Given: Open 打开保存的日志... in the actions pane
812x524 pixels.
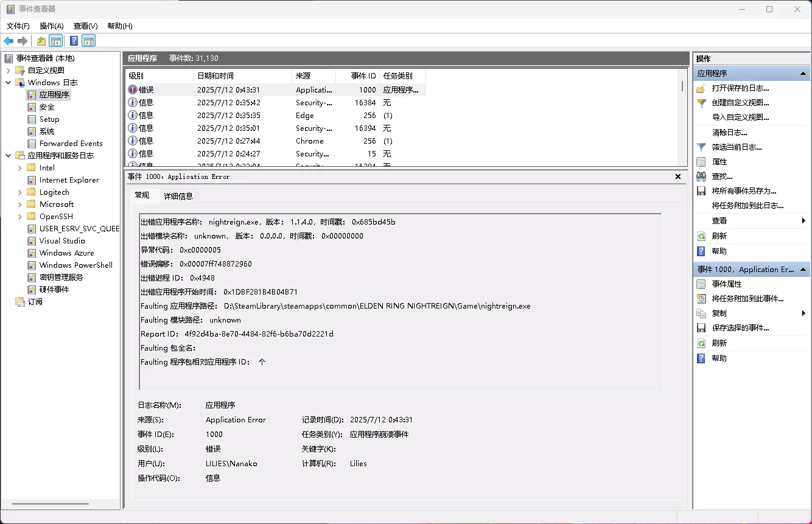Looking at the screenshot, I should coord(740,88).
